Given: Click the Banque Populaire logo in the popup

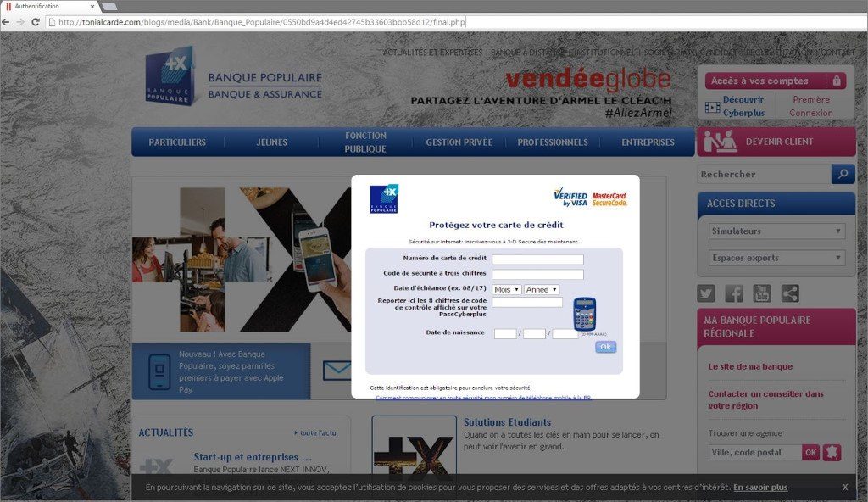Looking at the screenshot, I should pyautogui.click(x=384, y=199).
